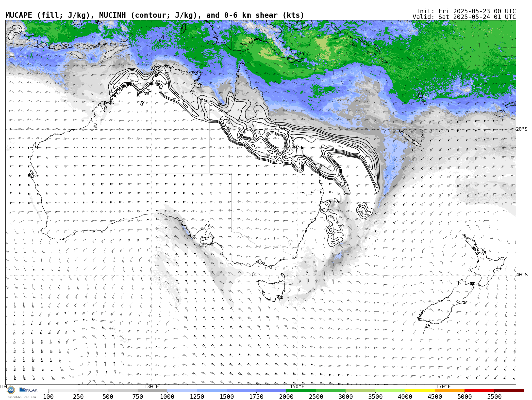Choose the olive 3000–3500 colorbar swatch

361,391
